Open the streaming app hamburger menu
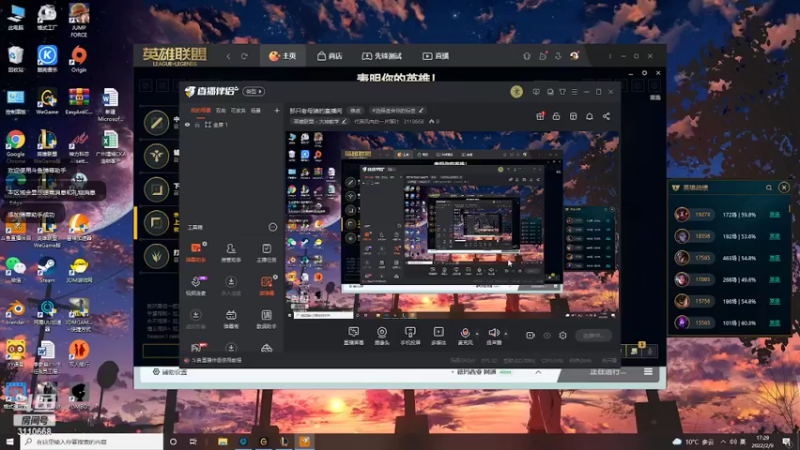Viewport: 800px width, 450px height. (574, 92)
